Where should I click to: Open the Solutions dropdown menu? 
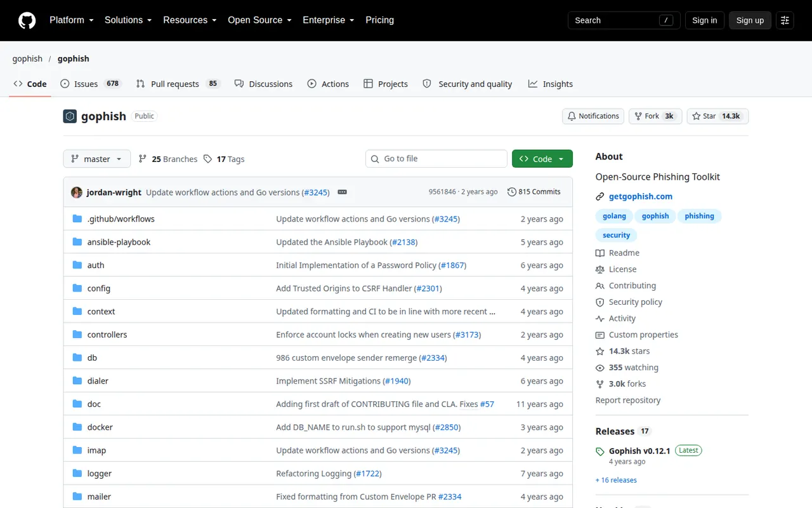pos(128,20)
